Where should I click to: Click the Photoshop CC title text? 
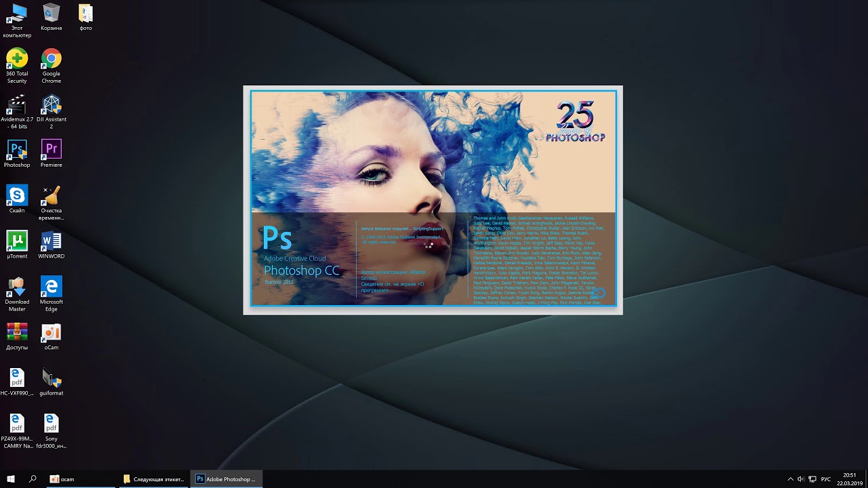click(x=302, y=270)
